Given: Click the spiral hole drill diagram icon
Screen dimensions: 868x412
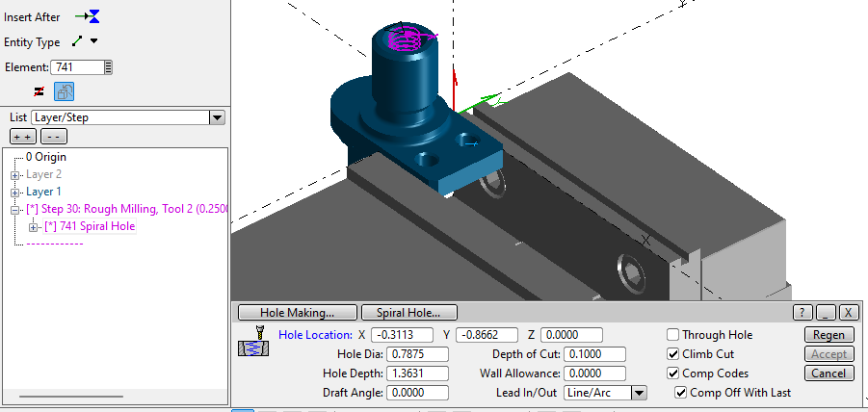Looking at the screenshot, I should 252,343.
